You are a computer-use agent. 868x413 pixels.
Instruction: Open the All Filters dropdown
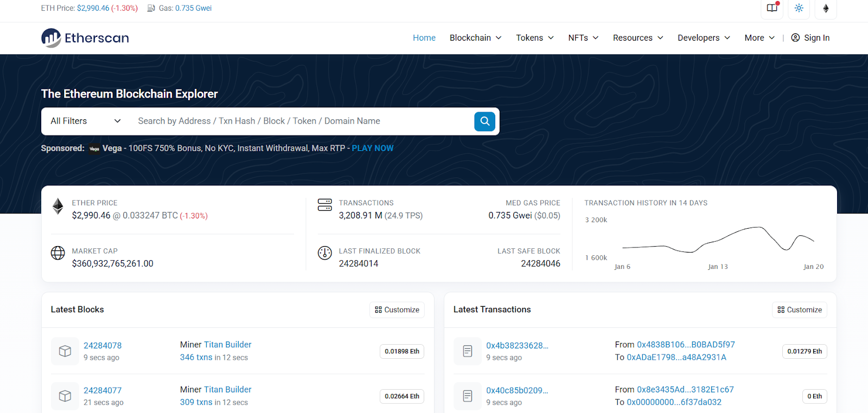(x=86, y=121)
